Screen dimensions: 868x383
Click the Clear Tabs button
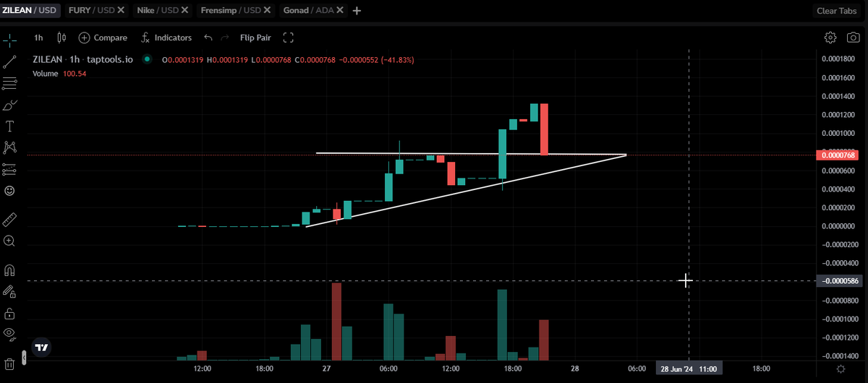tap(836, 11)
